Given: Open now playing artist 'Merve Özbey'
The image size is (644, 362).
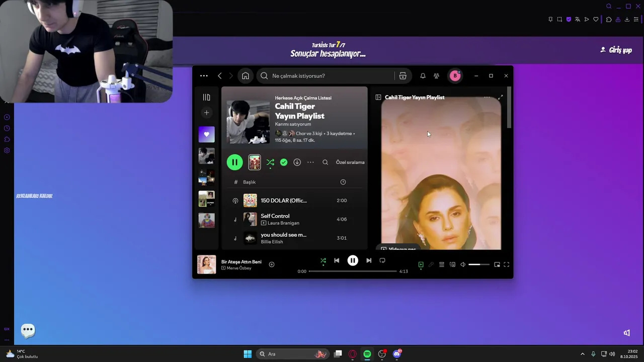Looking at the screenshot, I should pyautogui.click(x=239, y=268).
